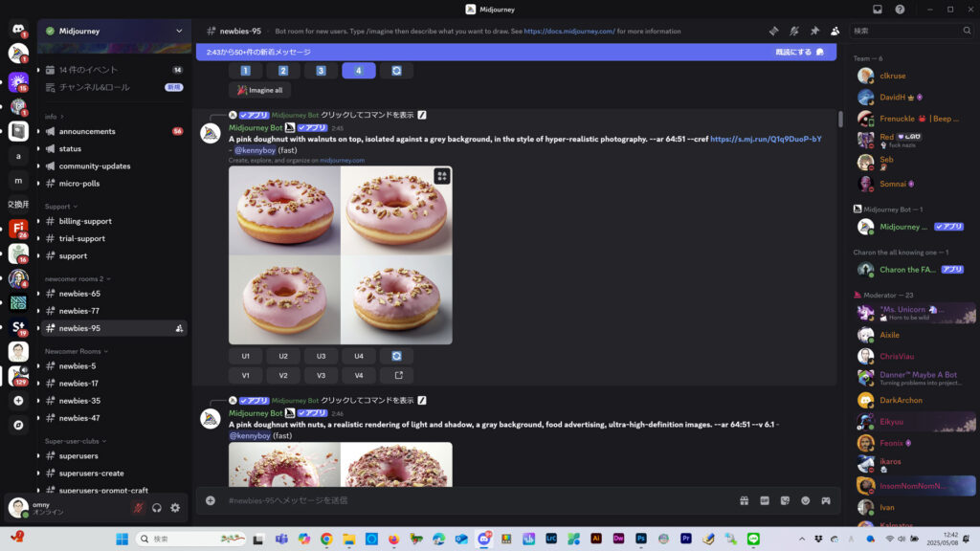
Task: Open the inbox icon in title bar
Action: [x=878, y=10]
